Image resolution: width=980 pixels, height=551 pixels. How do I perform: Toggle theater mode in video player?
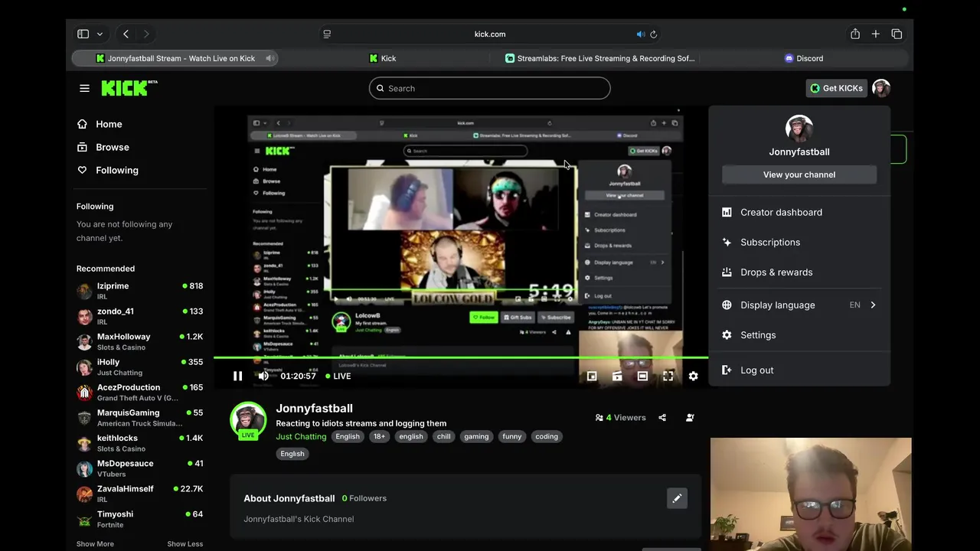coord(642,376)
